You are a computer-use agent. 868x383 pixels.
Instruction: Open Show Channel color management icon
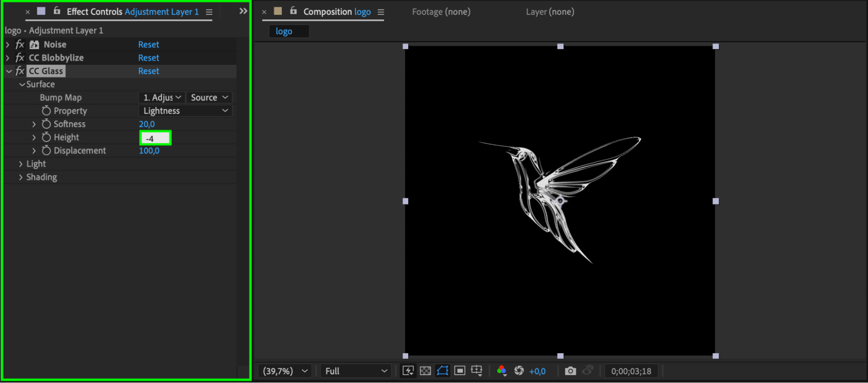(x=502, y=371)
